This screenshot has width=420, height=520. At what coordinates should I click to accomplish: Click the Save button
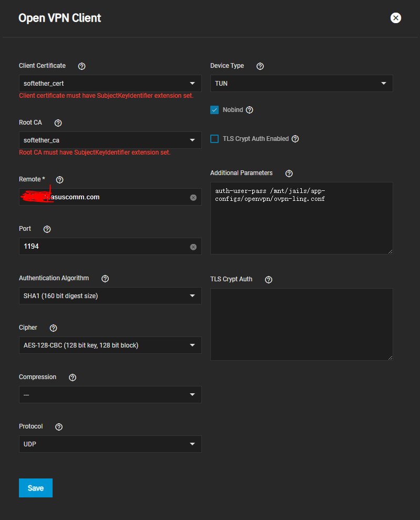(x=35, y=487)
